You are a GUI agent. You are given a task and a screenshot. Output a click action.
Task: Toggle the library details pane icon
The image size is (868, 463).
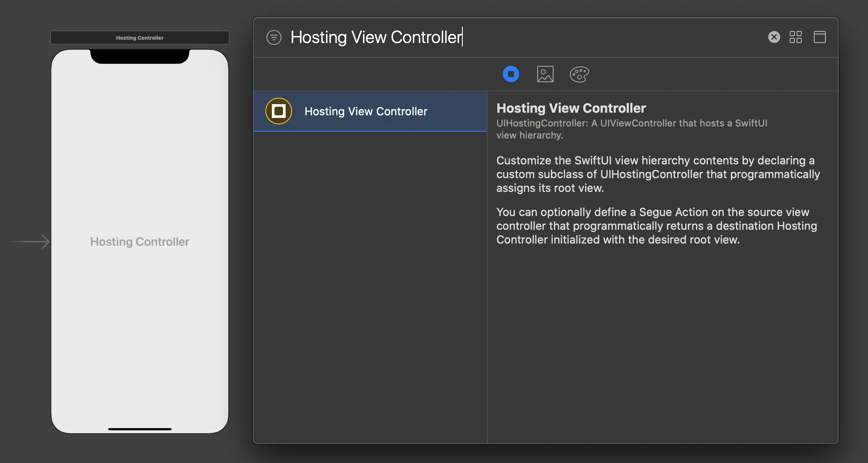coord(819,37)
